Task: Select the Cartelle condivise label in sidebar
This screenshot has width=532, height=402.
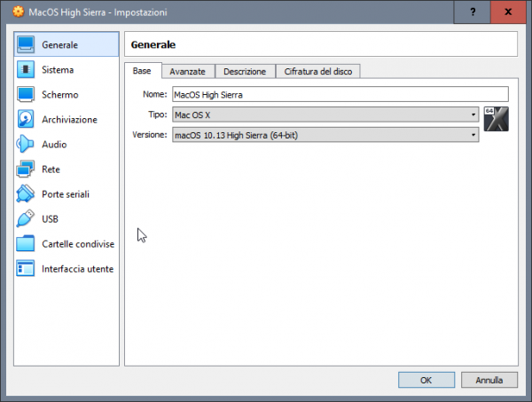Action: (78, 244)
